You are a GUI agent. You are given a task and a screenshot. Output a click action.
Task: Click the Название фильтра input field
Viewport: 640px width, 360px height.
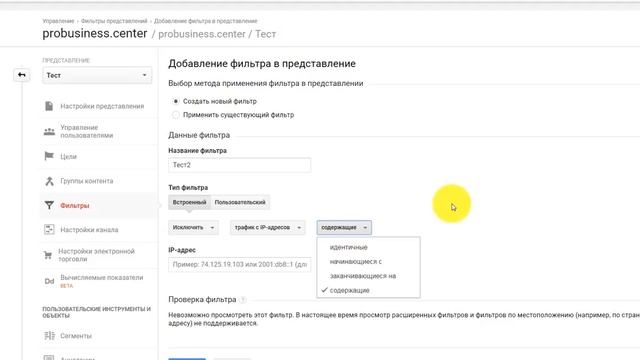(240, 165)
